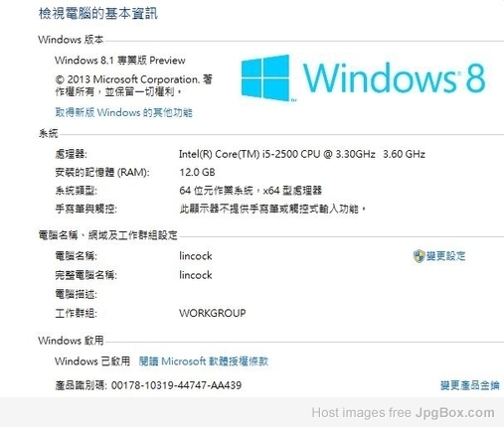Open the 變更設定 link
This screenshot has height=427, width=504.
click(x=445, y=256)
